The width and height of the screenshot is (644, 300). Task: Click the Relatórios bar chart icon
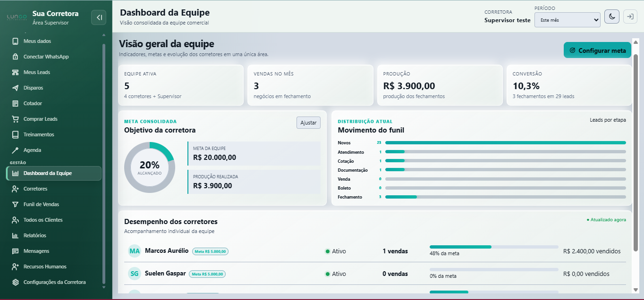(x=15, y=235)
